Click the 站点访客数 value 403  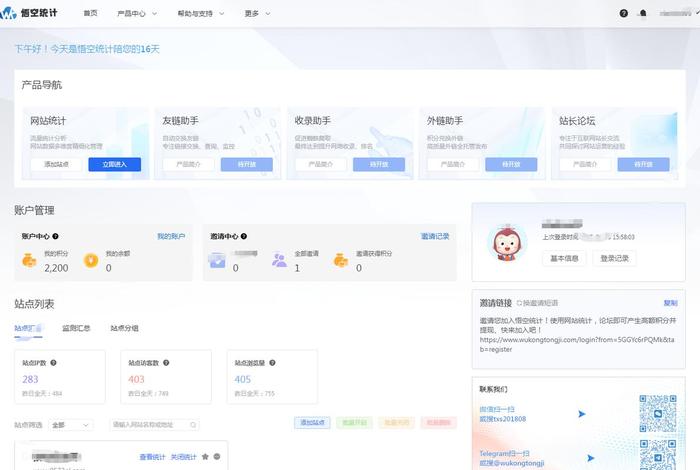coord(136,379)
